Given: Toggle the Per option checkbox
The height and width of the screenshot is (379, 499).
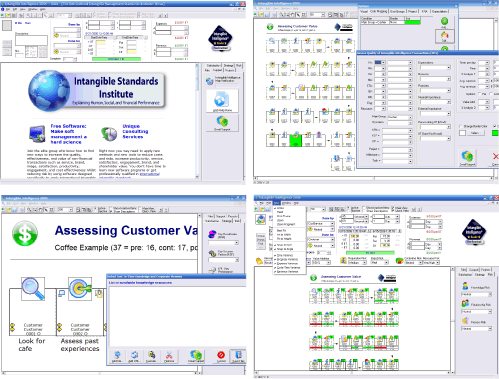Looking at the screenshot, I should 480,94.
